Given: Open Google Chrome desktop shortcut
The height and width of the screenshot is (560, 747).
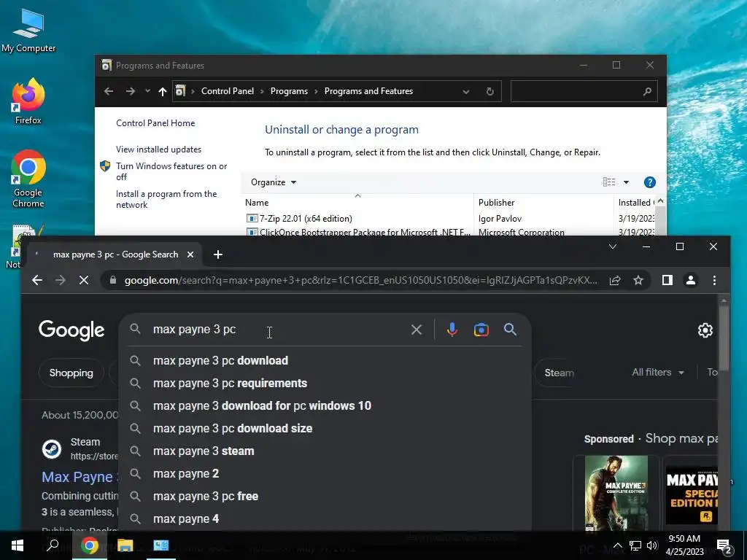Looking at the screenshot, I should point(28,179).
